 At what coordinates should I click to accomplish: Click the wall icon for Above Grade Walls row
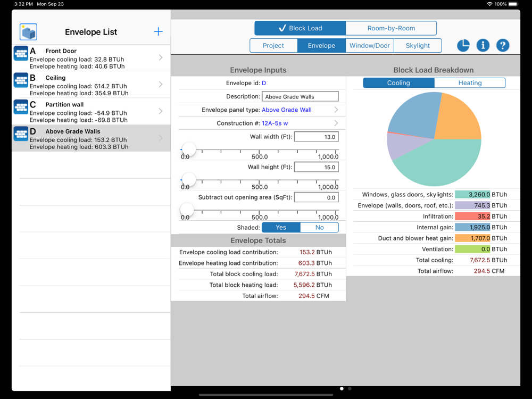coord(21,134)
